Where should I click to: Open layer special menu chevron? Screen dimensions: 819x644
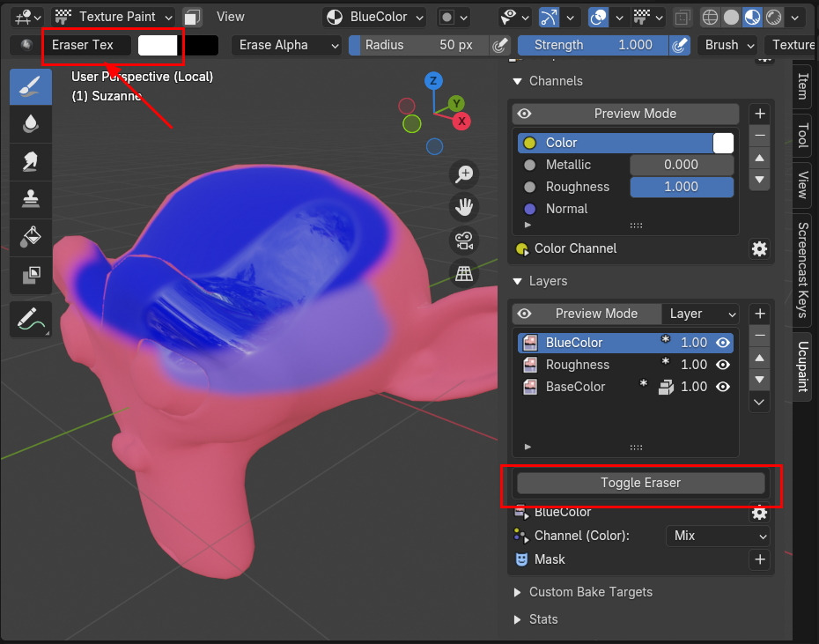click(x=760, y=402)
